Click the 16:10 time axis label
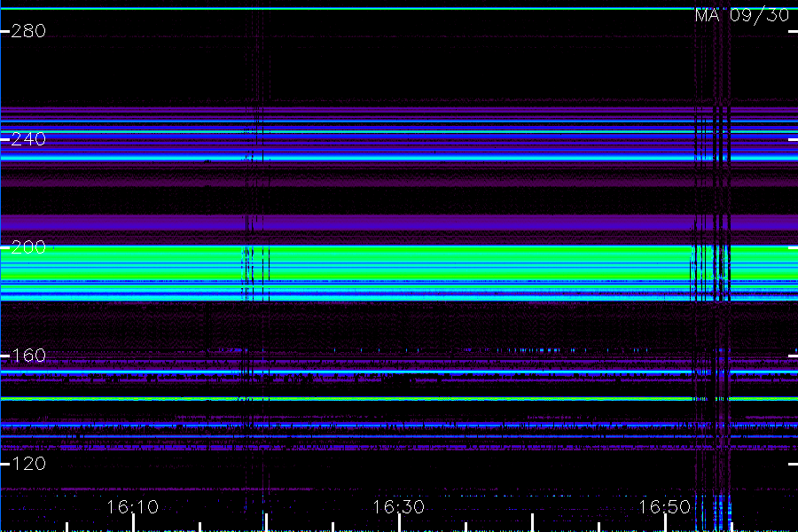This screenshot has height=532, width=798. 133,507
